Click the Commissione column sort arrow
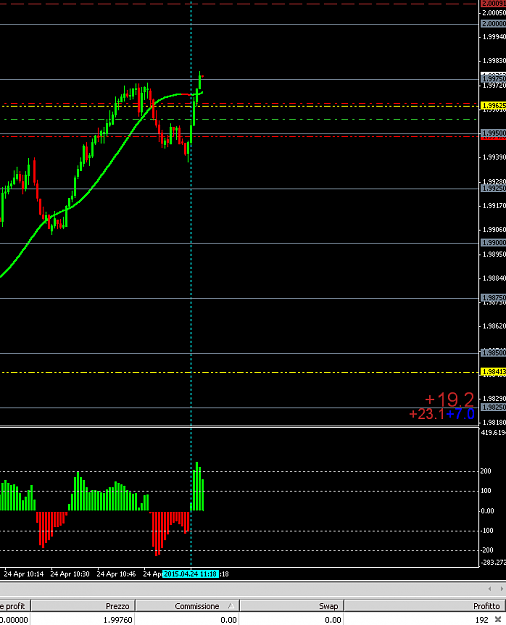 point(230,606)
